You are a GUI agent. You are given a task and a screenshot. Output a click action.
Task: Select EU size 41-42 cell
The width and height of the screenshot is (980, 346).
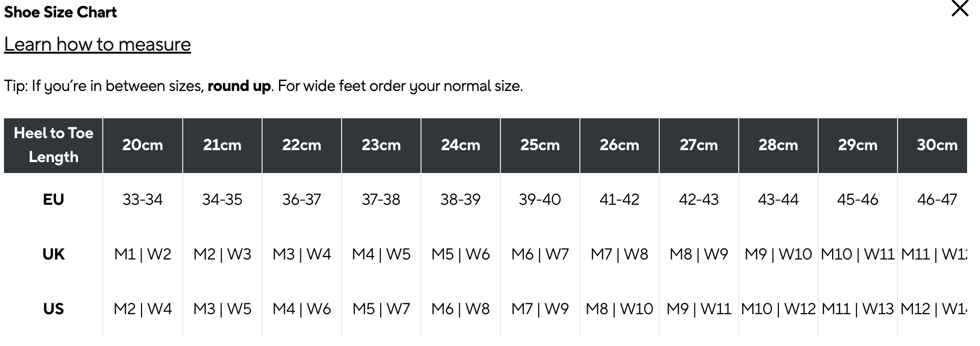point(619,200)
